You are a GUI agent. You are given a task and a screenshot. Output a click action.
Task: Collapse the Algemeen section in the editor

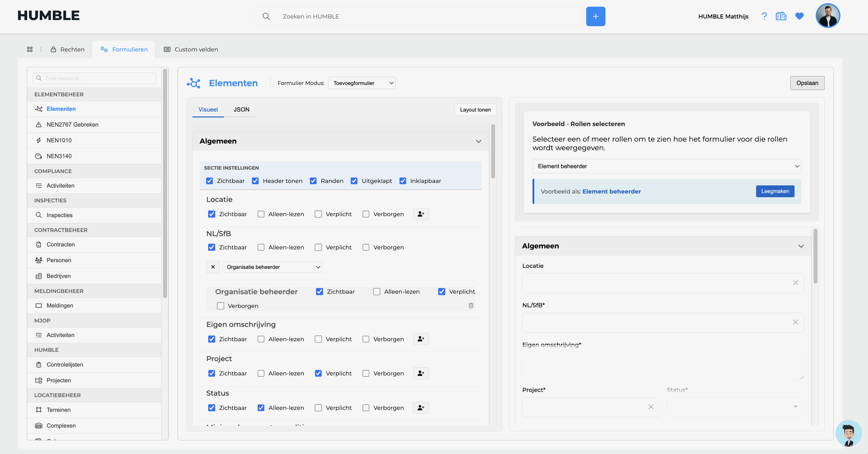(478, 141)
